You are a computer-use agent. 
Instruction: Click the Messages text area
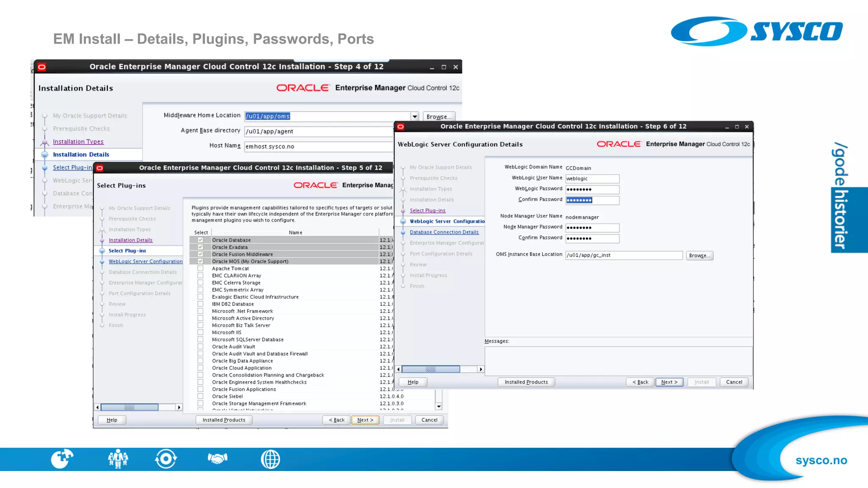(x=618, y=361)
